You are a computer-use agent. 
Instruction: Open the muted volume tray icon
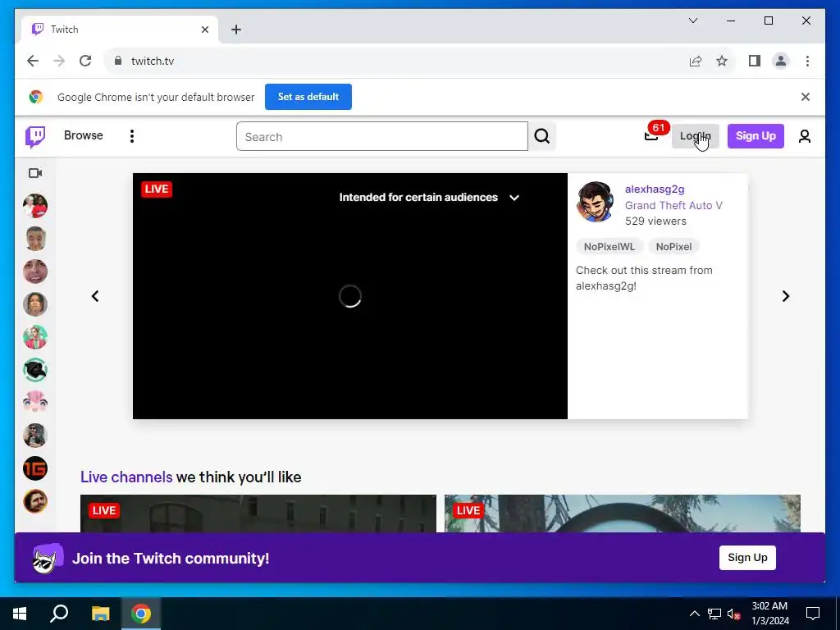click(x=733, y=614)
